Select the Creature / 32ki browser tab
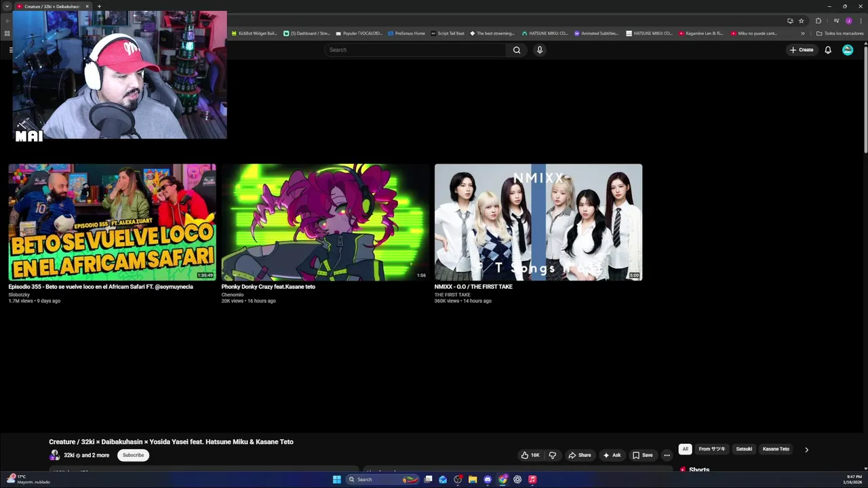The height and width of the screenshot is (488, 868). pyautogui.click(x=52, y=6)
